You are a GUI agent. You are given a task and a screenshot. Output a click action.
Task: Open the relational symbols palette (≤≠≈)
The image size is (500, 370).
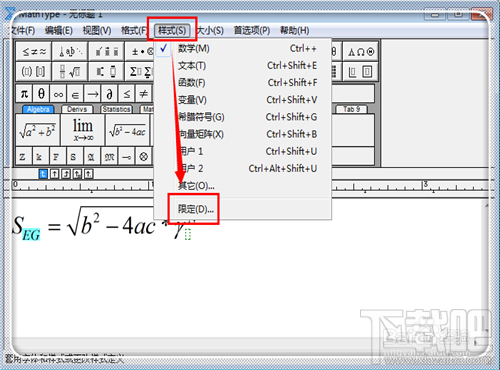coord(34,52)
